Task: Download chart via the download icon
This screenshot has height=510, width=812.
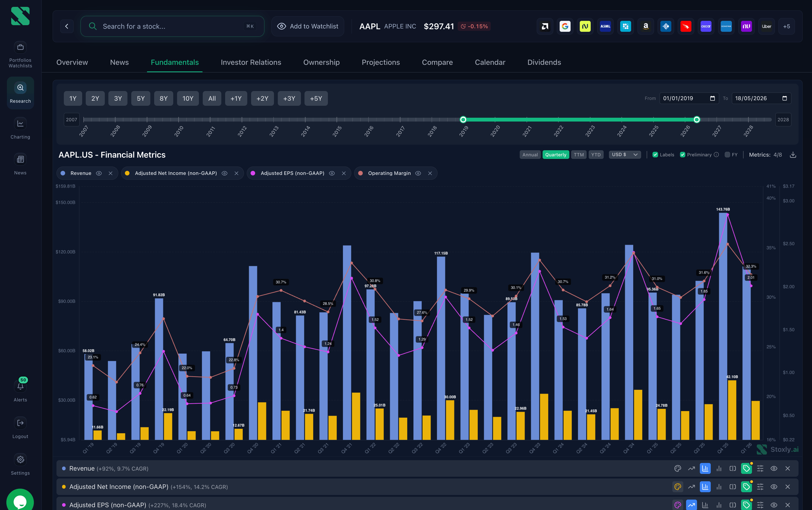Action: pyautogui.click(x=793, y=155)
